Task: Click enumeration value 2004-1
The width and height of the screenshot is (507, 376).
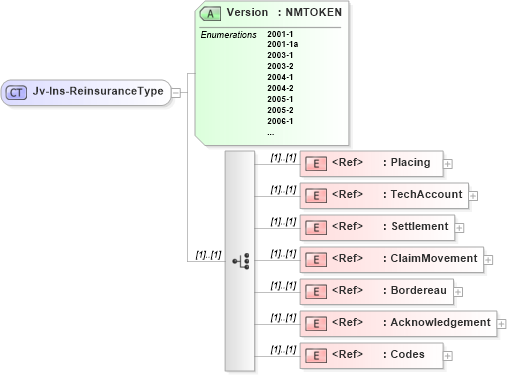Action: [x=280, y=77]
